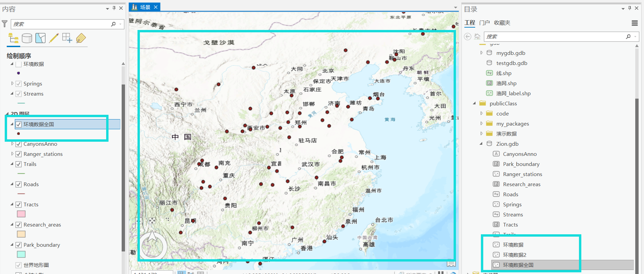
Task: Toggle the Streams layer checkbox
Action: click(x=19, y=94)
